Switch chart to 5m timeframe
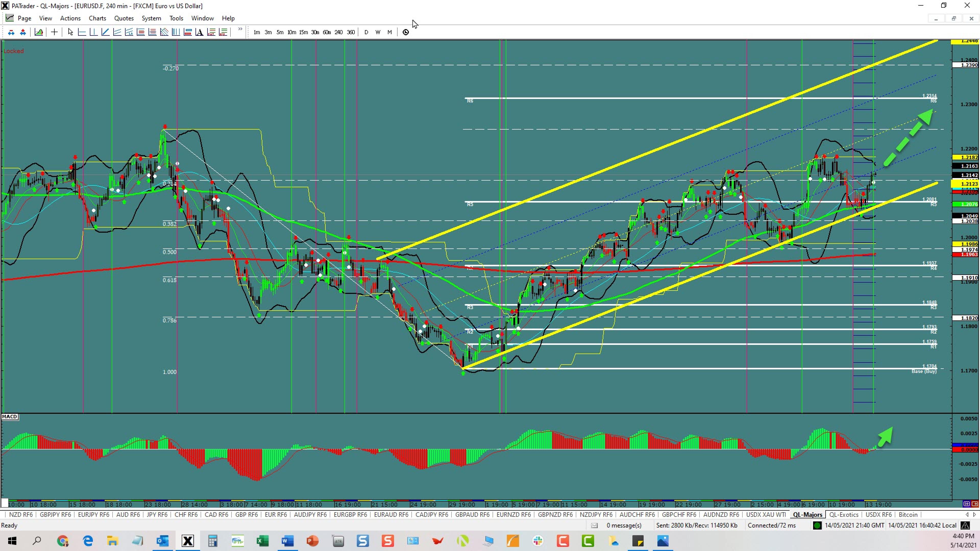Viewport: 980px width, 551px height. 280,32
